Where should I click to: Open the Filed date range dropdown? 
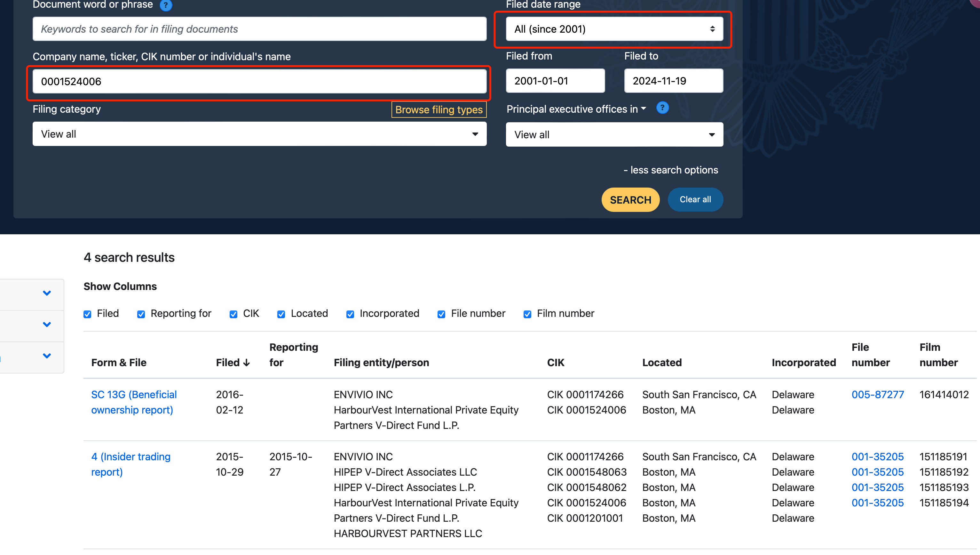click(614, 29)
